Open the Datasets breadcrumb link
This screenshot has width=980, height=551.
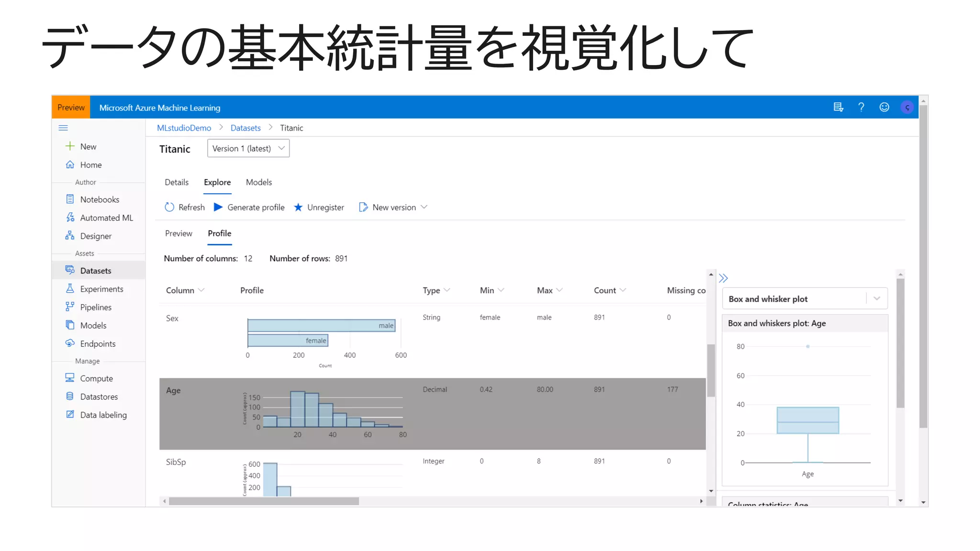(245, 128)
